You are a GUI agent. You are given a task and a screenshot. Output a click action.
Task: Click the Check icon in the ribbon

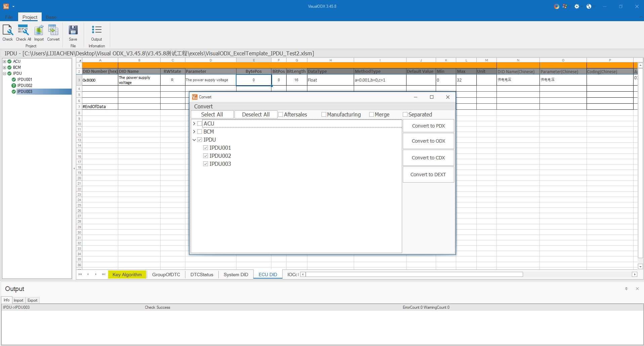tap(8, 33)
